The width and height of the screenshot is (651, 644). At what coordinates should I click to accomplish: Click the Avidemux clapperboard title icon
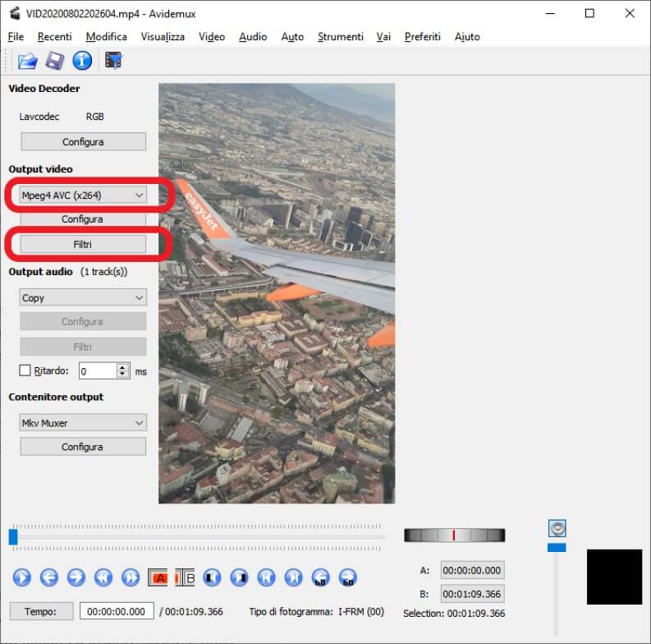[x=15, y=13]
